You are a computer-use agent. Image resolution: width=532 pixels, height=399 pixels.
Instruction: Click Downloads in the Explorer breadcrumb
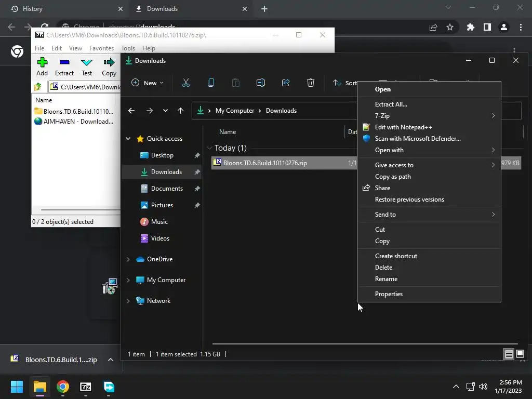click(x=281, y=111)
